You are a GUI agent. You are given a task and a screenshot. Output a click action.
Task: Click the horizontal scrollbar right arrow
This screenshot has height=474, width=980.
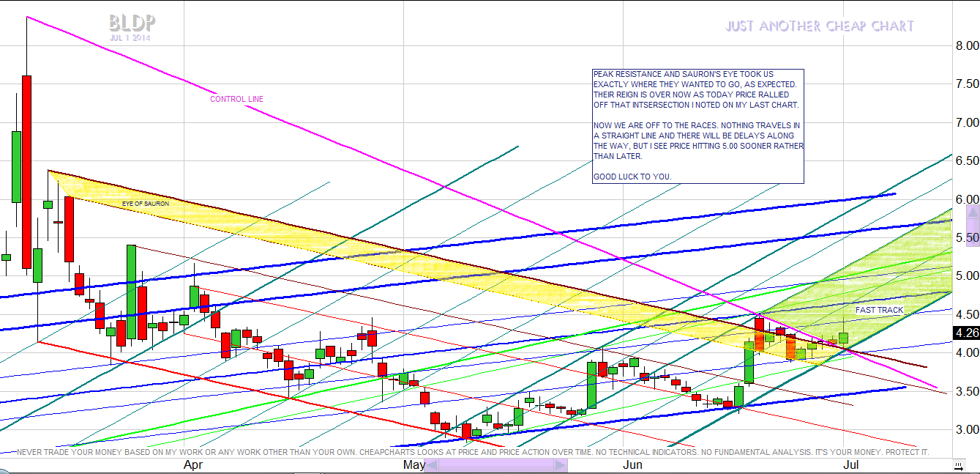click(x=560, y=465)
